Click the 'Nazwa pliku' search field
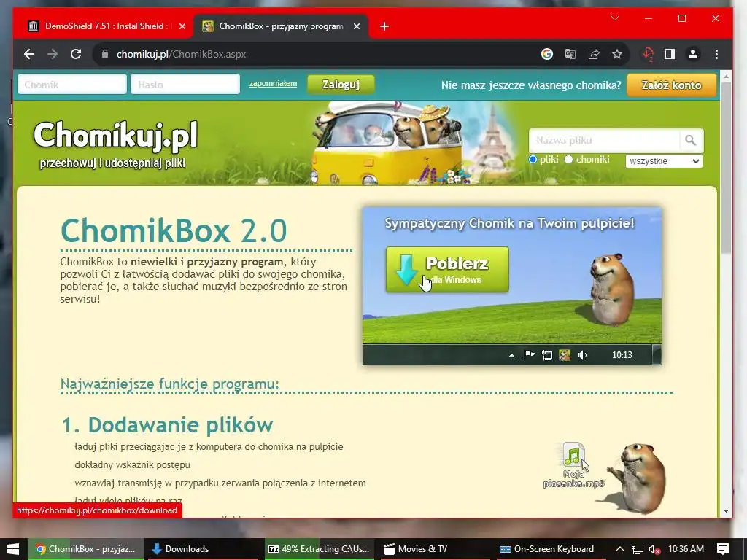This screenshot has height=560, width=747. (x=604, y=141)
